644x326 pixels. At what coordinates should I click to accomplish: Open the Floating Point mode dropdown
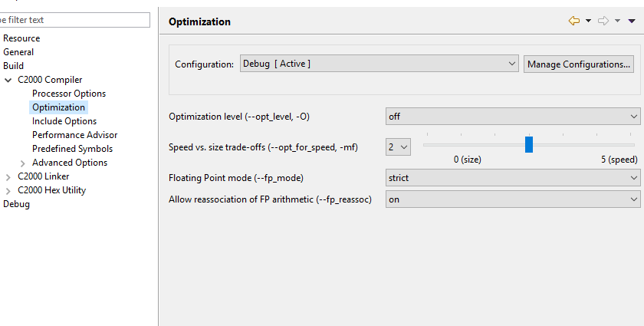(512, 178)
